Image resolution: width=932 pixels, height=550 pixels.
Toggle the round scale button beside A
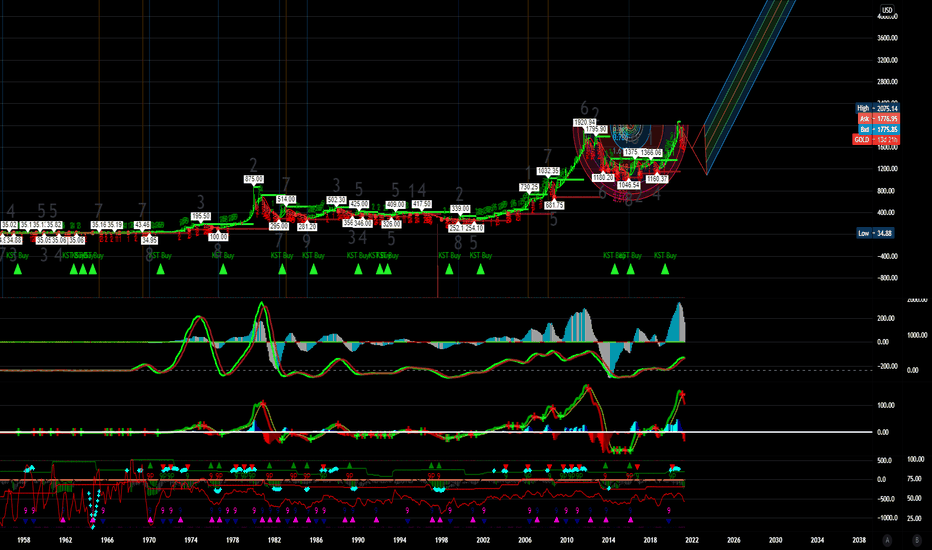pos(917,540)
